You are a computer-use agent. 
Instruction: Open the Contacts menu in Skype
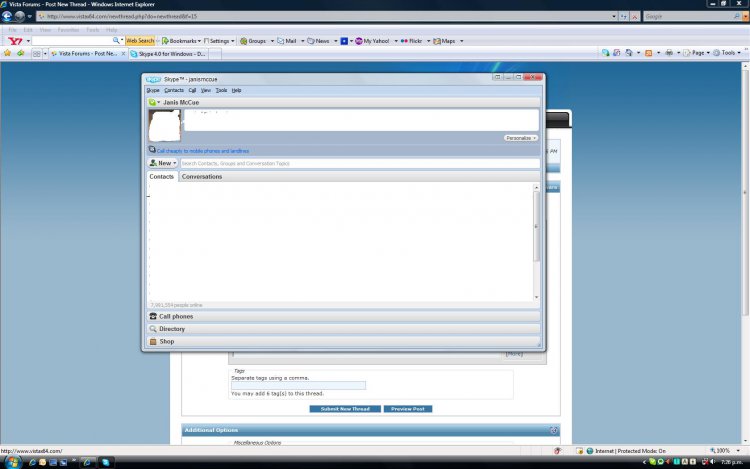click(x=174, y=90)
